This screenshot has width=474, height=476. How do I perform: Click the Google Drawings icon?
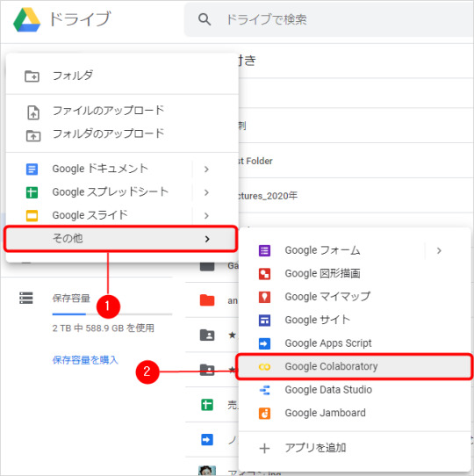264,274
